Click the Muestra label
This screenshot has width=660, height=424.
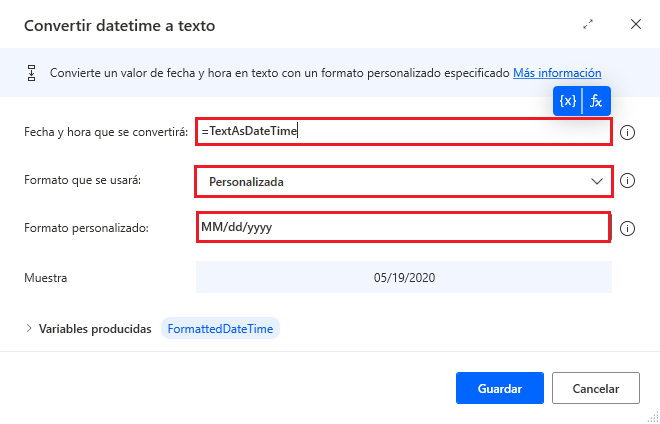point(45,278)
